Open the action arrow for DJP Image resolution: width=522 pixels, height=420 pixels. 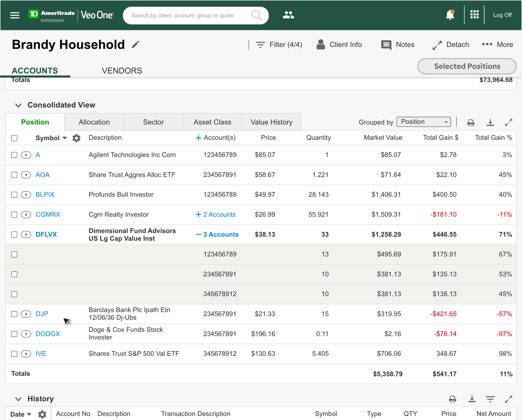click(26, 314)
